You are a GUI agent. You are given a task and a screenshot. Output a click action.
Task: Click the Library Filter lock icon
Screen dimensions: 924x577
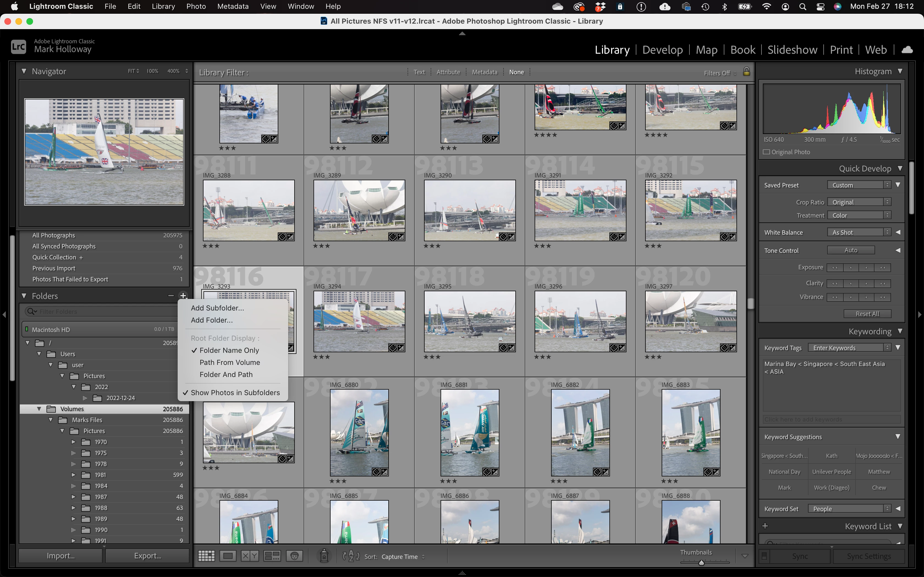coord(746,72)
